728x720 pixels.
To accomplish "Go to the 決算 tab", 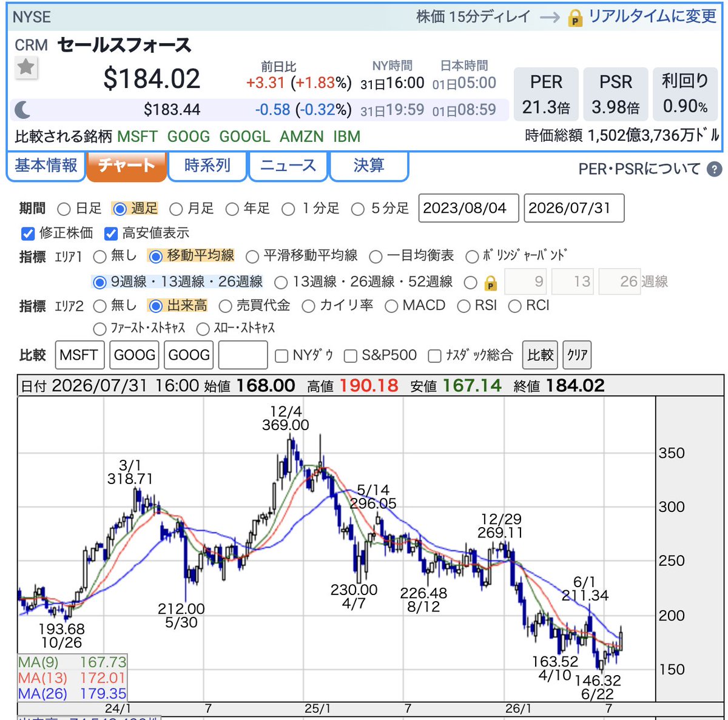I will 369,166.
